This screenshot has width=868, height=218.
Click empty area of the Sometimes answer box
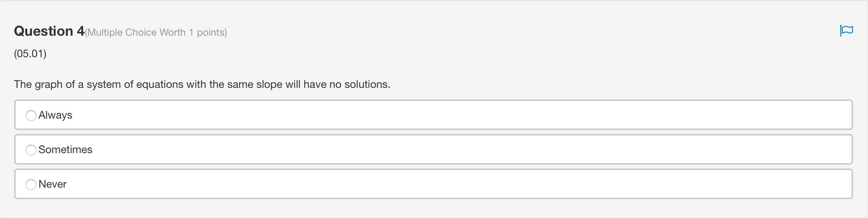[x=460, y=150]
